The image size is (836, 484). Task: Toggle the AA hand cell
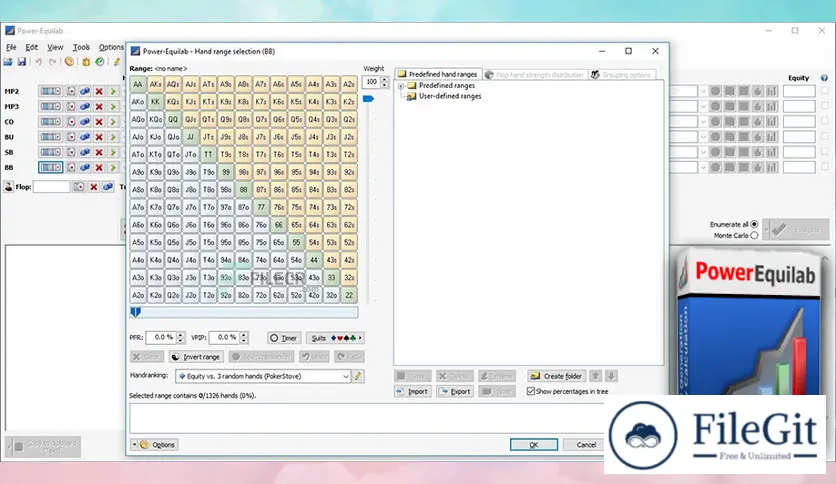coord(138,84)
